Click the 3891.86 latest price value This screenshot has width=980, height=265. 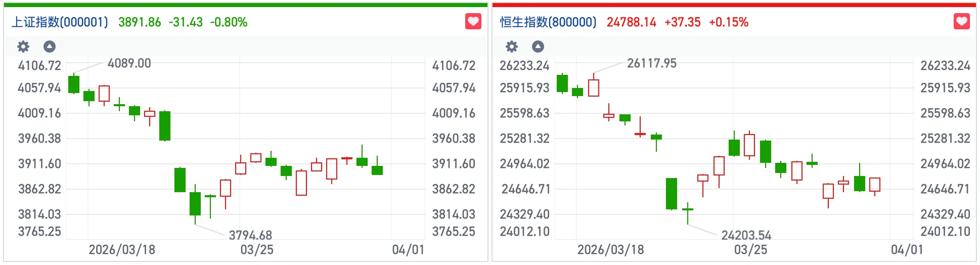click(140, 22)
